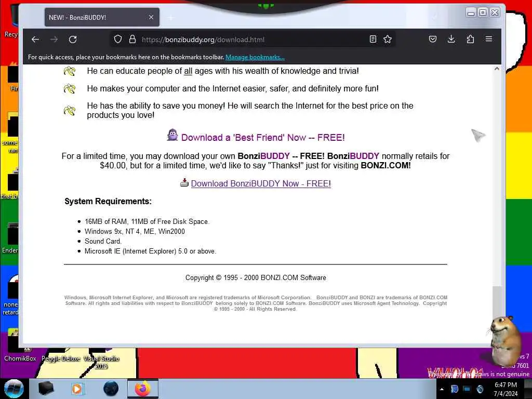Image resolution: width=532 pixels, height=399 pixels.
Task: Open a new tab with the plus button
Action: (171, 18)
